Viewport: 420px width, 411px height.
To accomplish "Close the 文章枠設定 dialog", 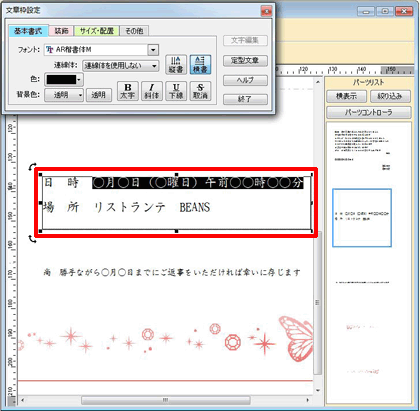I will coord(266,11).
